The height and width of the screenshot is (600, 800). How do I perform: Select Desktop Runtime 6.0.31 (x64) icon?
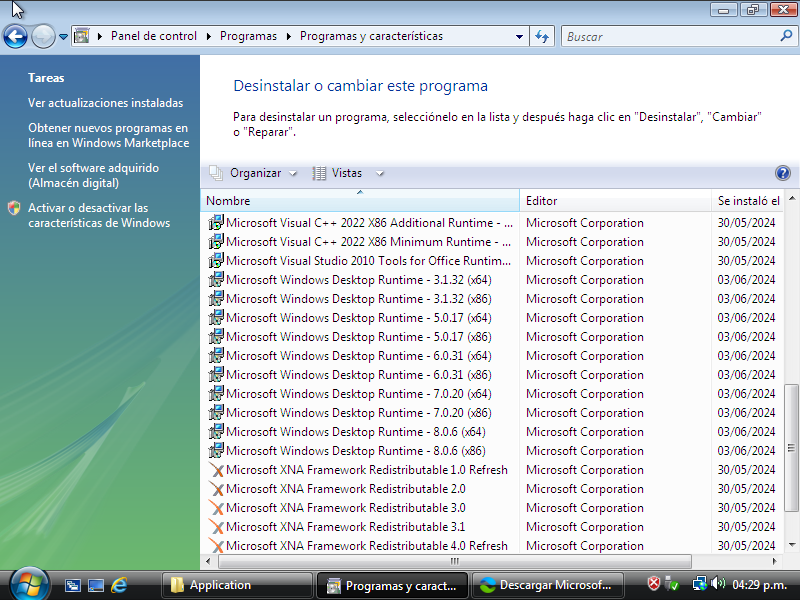216,356
